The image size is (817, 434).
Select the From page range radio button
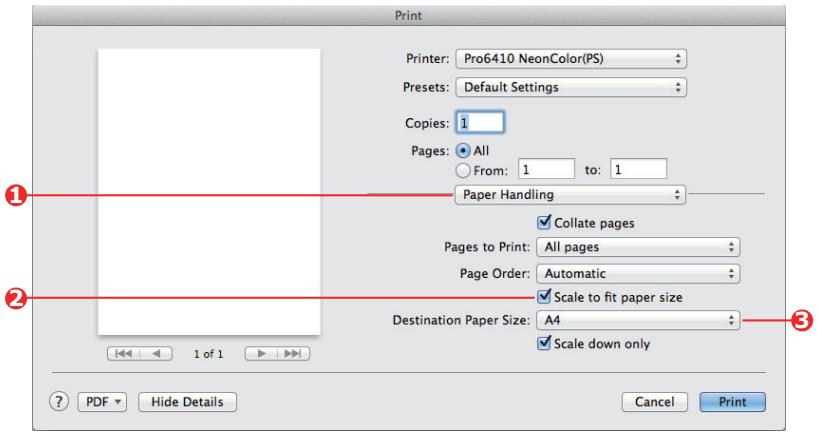click(x=463, y=170)
